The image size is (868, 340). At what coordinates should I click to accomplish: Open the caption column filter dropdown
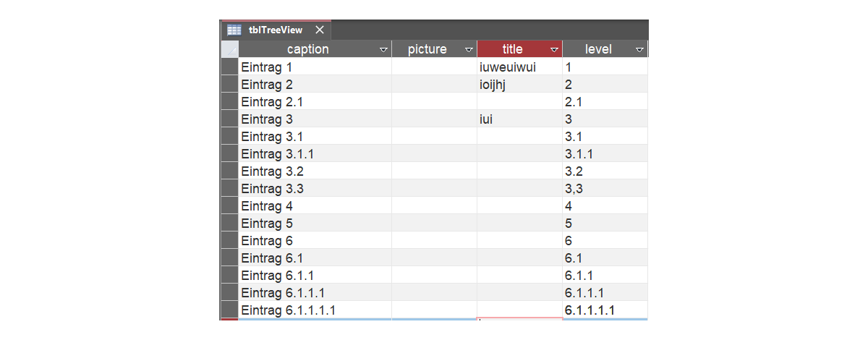tap(383, 50)
